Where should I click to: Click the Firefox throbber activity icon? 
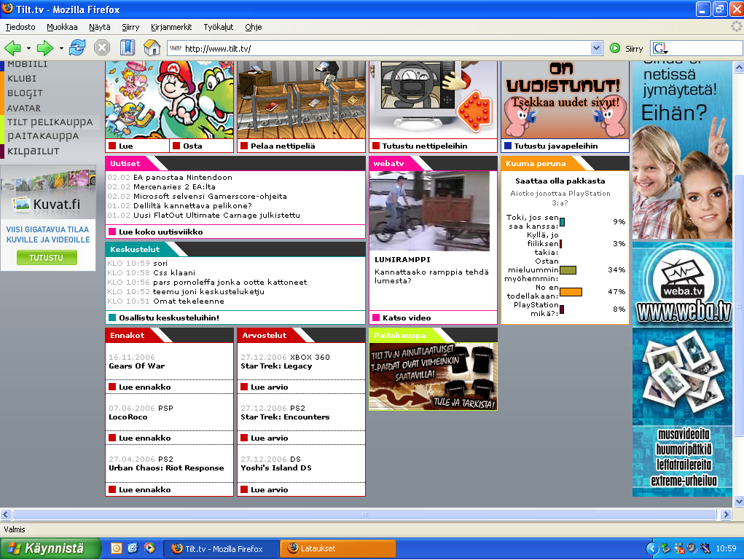736,26
